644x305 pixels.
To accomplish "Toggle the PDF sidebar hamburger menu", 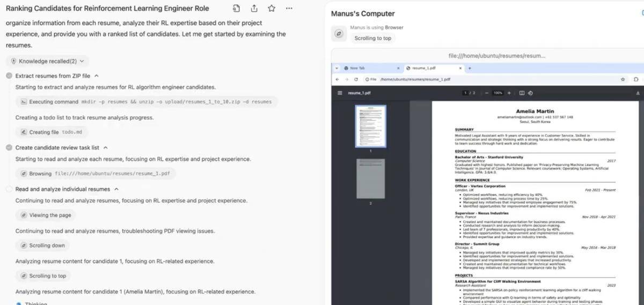I will (340, 93).
